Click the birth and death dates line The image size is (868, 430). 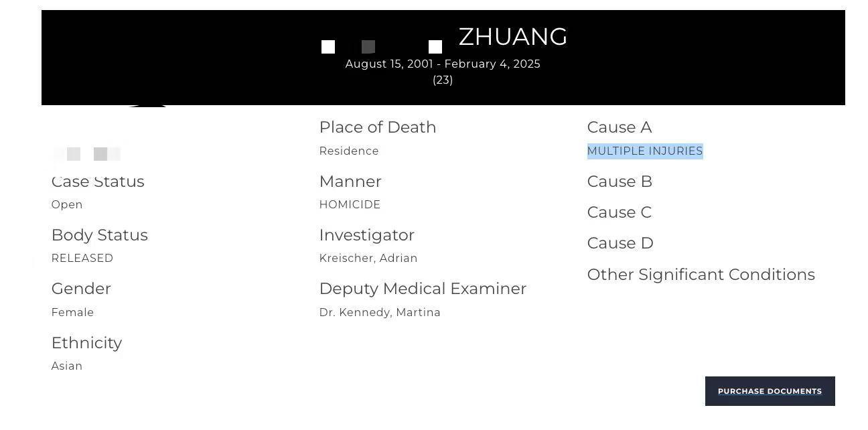click(x=443, y=64)
